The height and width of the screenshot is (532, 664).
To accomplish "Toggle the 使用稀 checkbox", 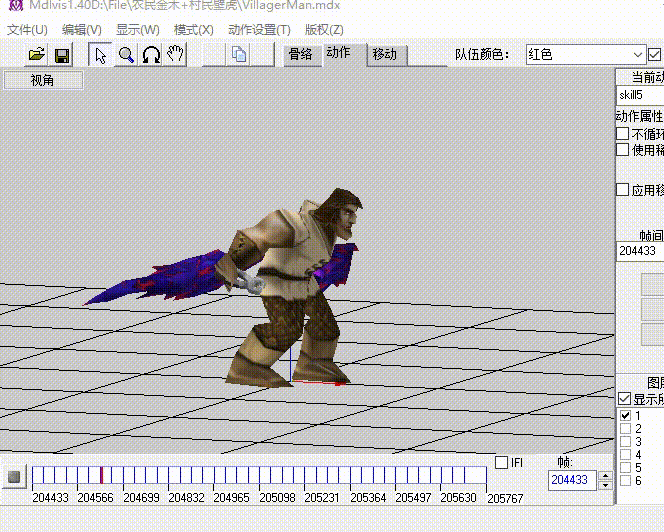I will pos(622,150).
